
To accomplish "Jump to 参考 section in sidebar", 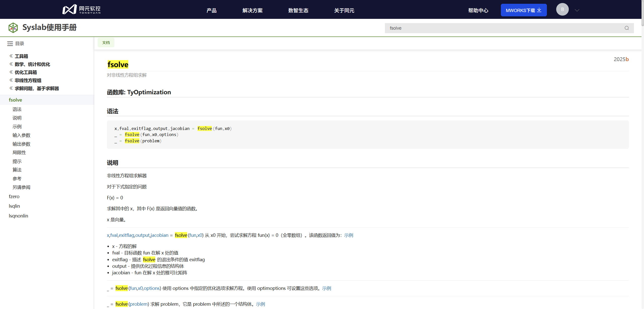I will point(17,179).
